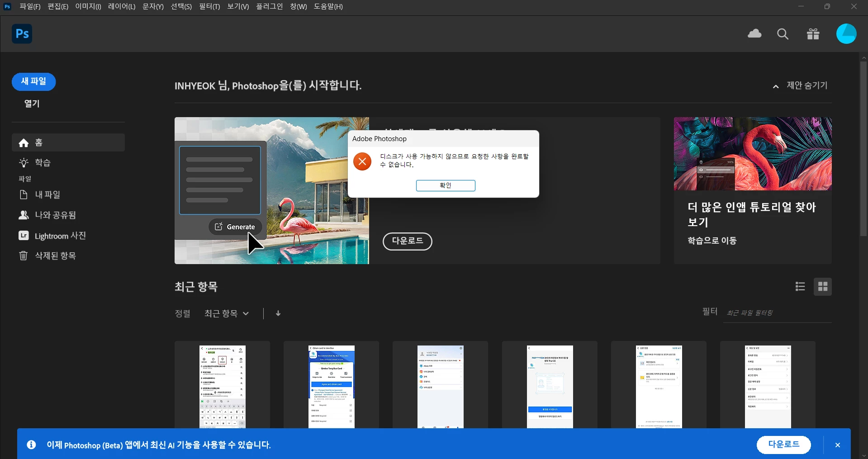Viewport: 868px width, 459px height.
Task: Click the Generate button in promo image
Action: (235, 227)
